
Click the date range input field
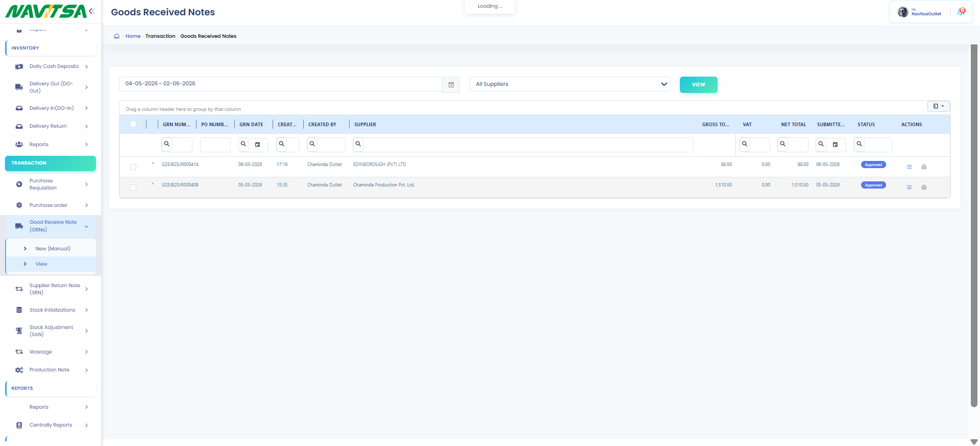point(281,84)
